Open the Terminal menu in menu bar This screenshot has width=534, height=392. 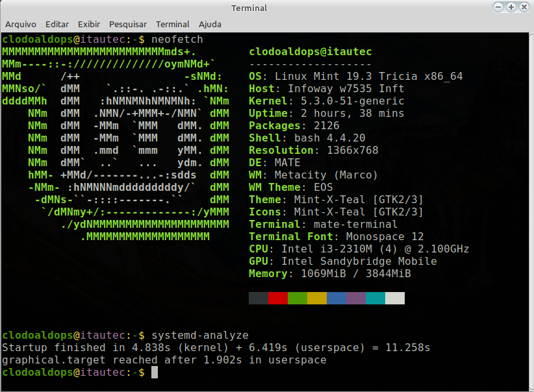[x=172, y=24]
